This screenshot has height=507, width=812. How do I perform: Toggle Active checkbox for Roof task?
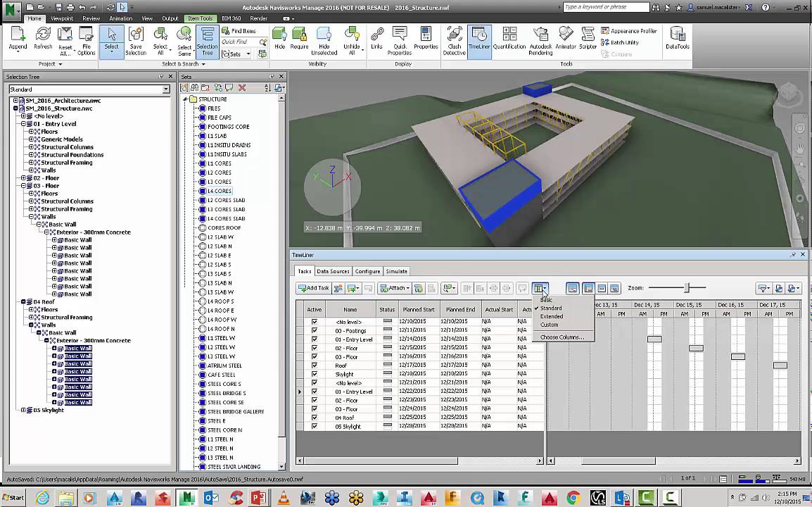315,365
